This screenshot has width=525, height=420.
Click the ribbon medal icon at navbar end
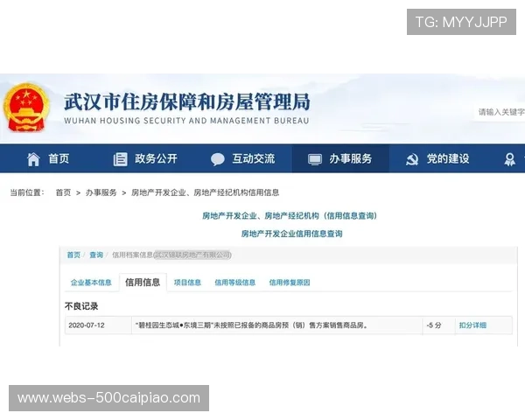tap(509, 159)
